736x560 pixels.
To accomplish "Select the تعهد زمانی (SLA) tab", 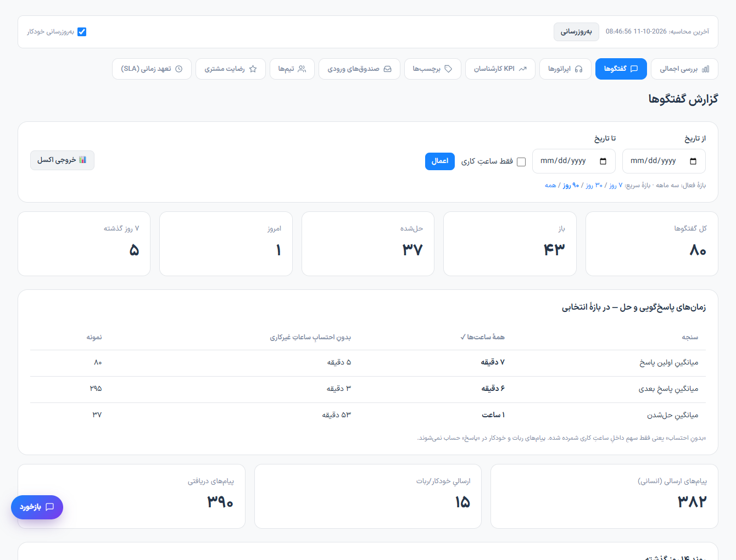I will click(152, 69).
